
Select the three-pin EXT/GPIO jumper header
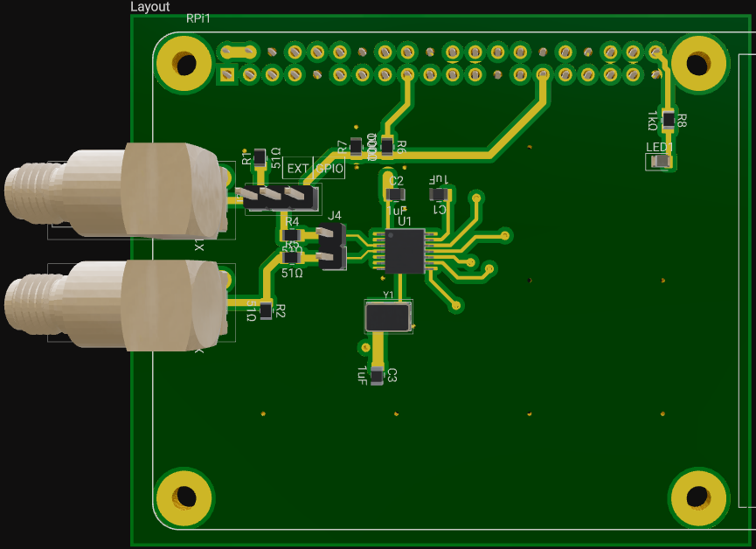[281, 197]
